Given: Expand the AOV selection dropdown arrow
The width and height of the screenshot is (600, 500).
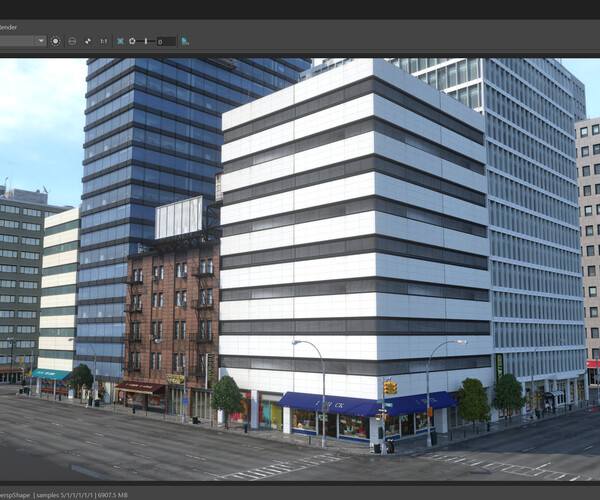Looking at the screenshot, I should pos(41,41).
